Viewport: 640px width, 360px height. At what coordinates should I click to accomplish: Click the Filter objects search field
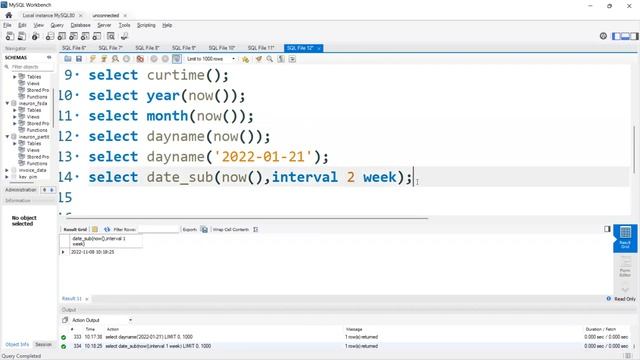[29, 67]
